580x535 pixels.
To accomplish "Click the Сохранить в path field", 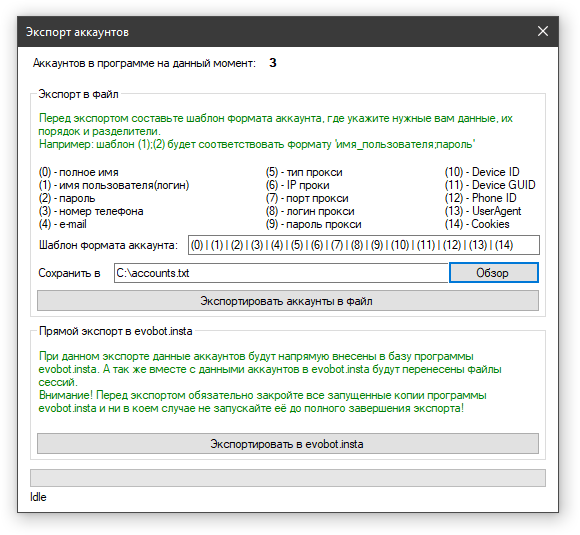I will (281, 273).
